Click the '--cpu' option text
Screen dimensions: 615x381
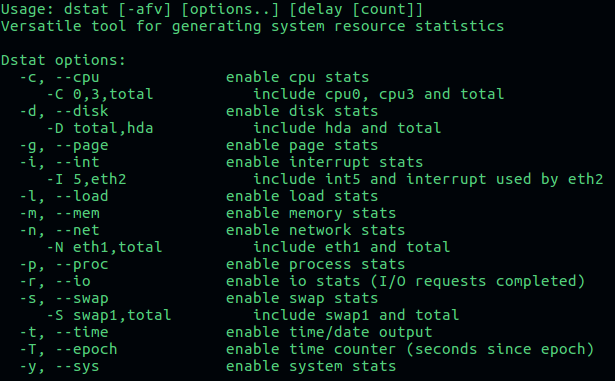pyautogui.click(x=77, y=77)
